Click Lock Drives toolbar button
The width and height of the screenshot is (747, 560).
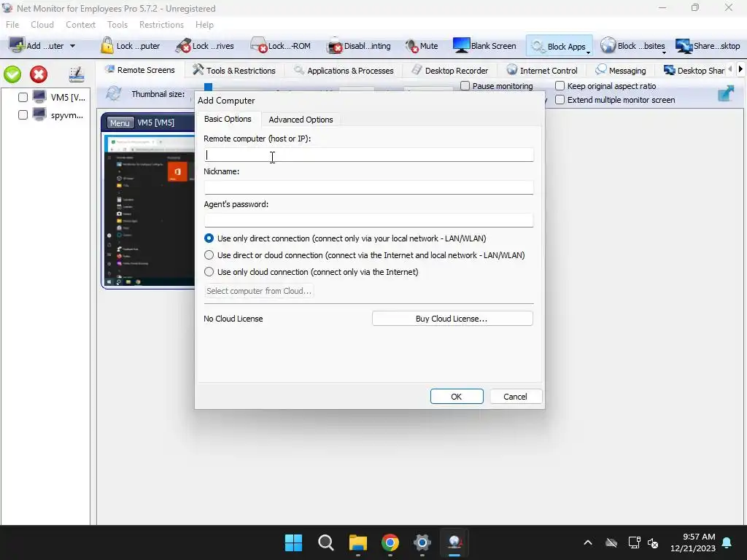pos(204,46)
